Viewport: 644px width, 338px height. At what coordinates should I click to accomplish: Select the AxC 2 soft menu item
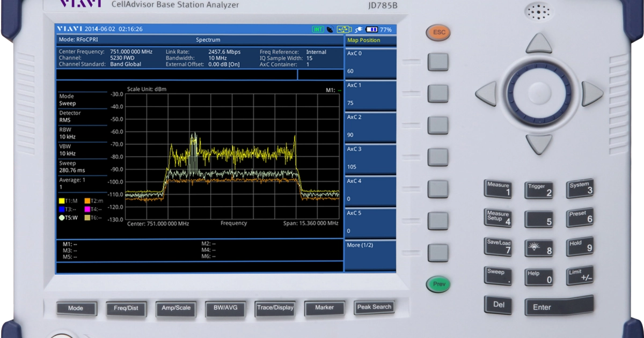click(x=370, y=127)
